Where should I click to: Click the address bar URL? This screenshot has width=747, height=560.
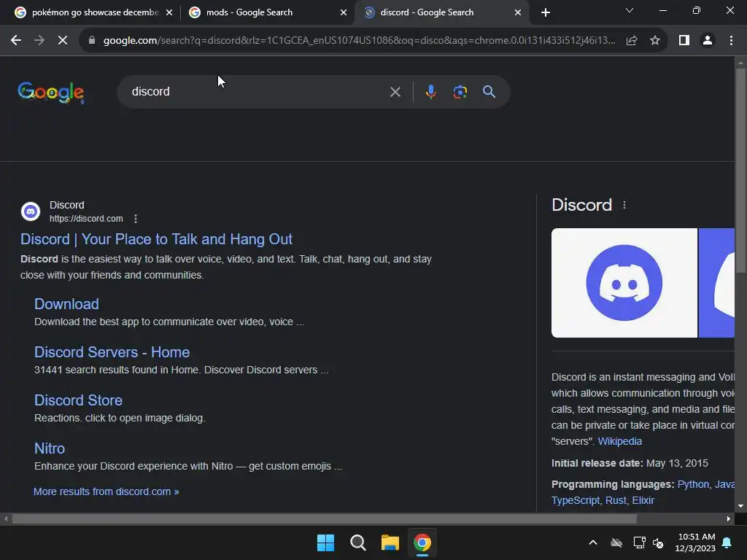point(359,41)
